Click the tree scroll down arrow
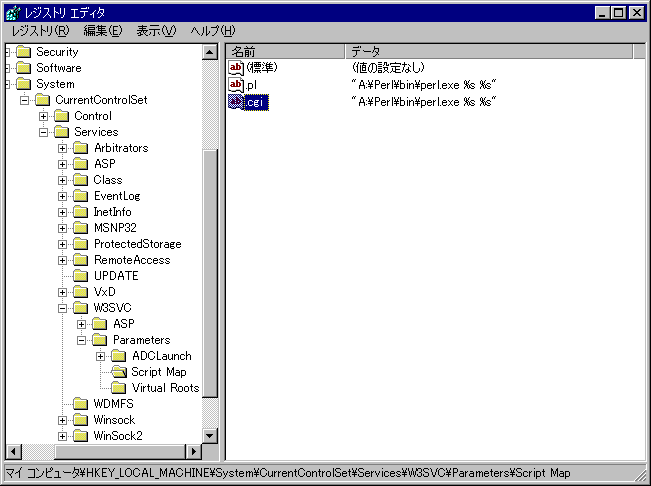The width and height of the screenshot is (651, 486). coord(210,436)
